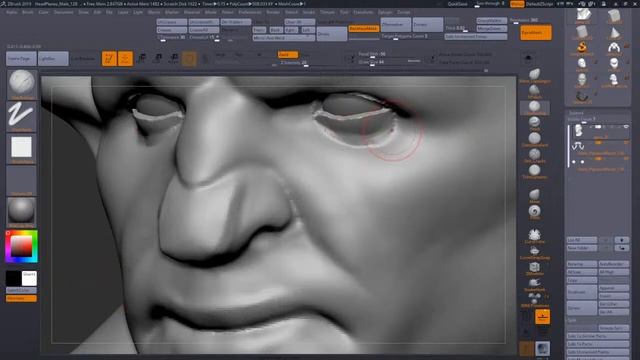Viewport: 640px width, 360px height.
Task: Collapse the Subtool panel header
Action: tap(576, 112)
